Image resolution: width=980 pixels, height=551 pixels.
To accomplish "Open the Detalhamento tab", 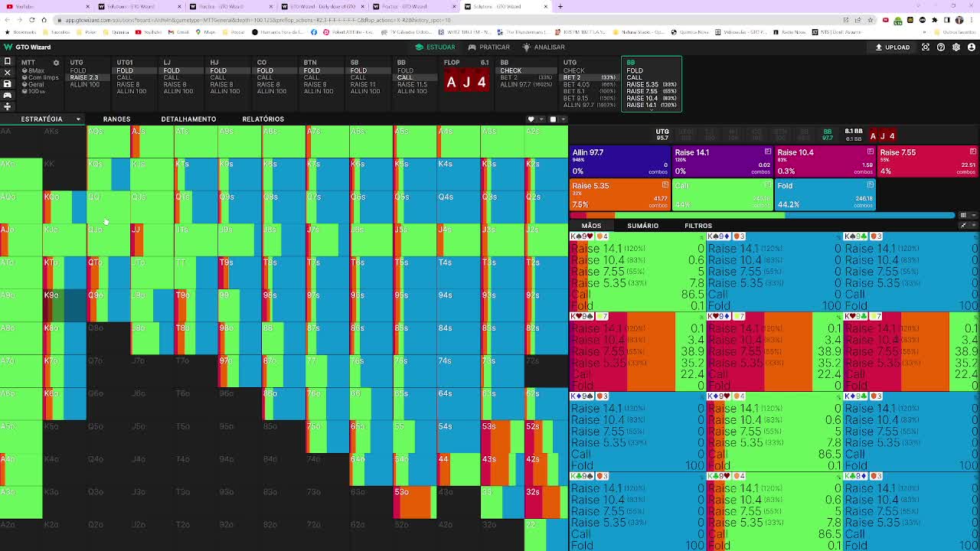I will [188, 119].
